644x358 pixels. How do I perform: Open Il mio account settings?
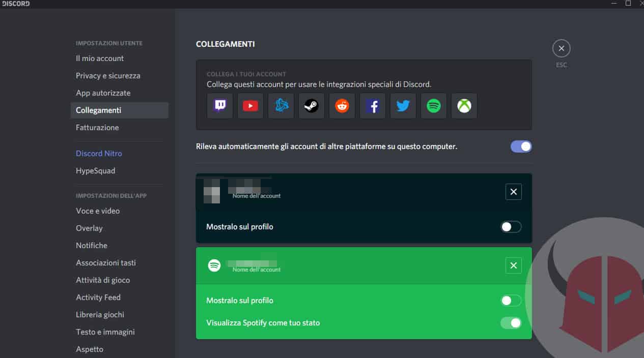pyautogui.click(x=119, y=58)
